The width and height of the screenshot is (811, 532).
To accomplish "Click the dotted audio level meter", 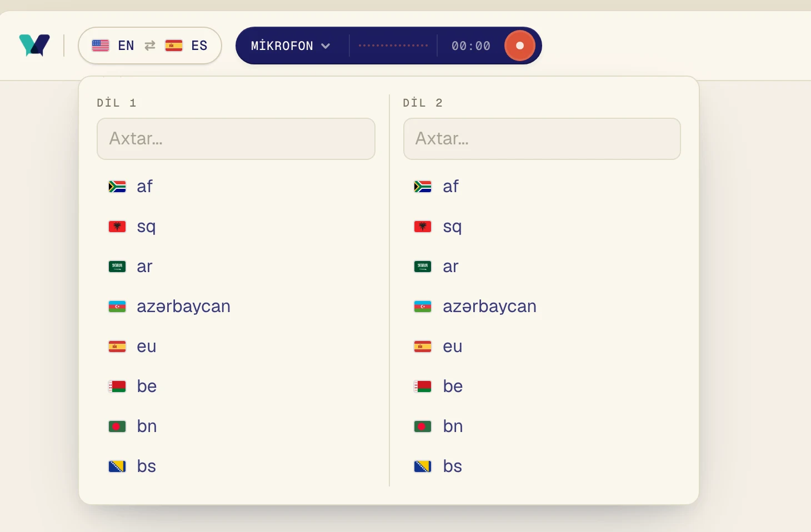I will point(393,46).
